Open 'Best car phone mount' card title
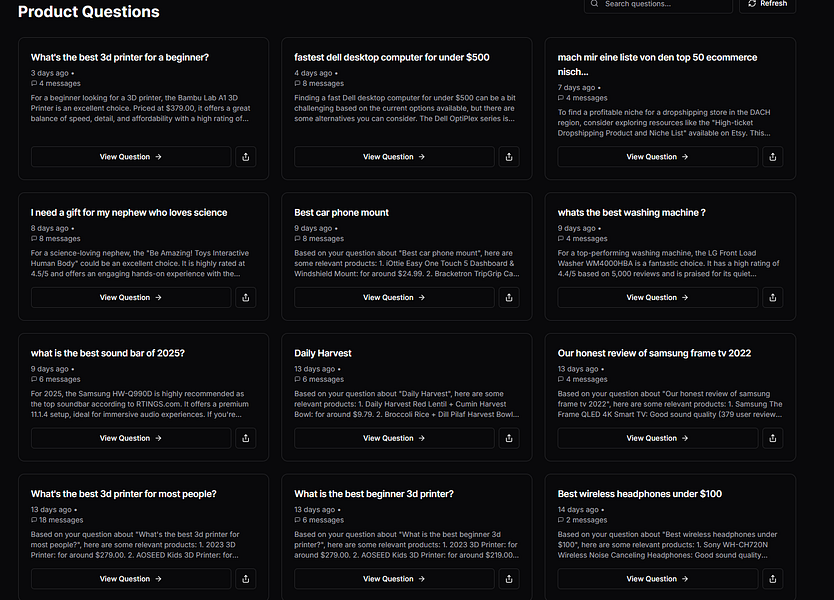834x600 pixels. [x=341, y=213]
